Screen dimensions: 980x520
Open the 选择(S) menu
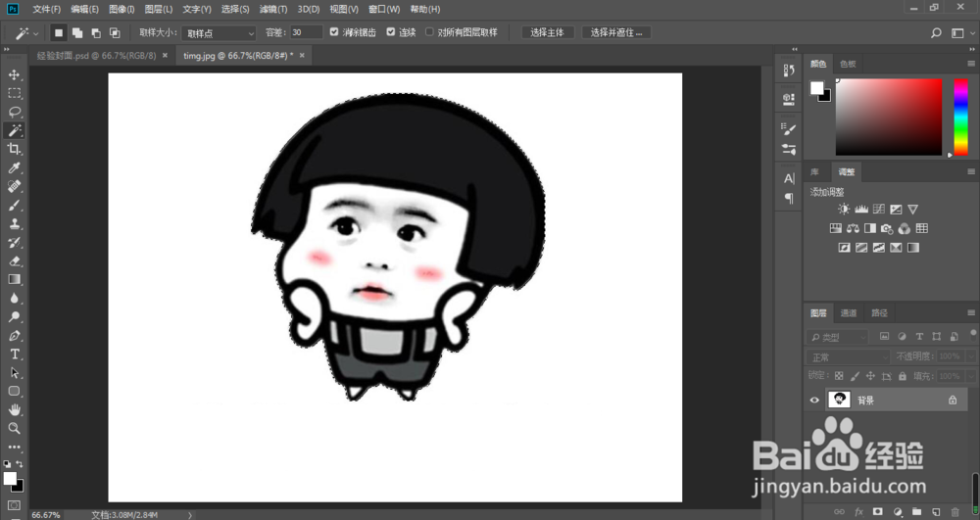(x=235, y=10)
